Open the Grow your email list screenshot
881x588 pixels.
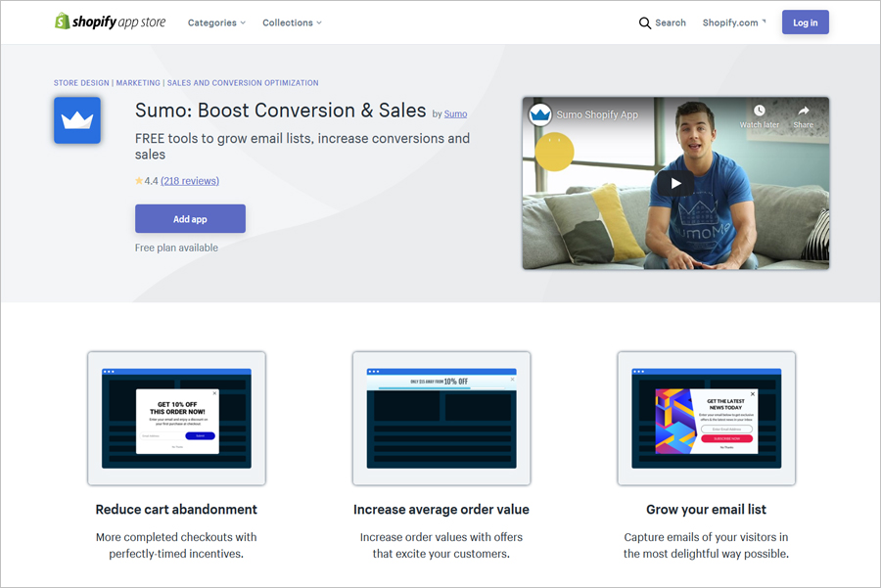pyautogui.click(x=706, y=419)
